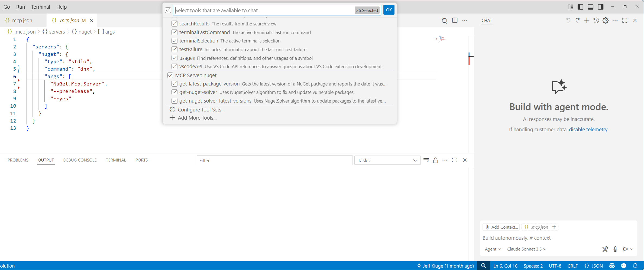The width and height of the screenshot is (644, 270).
Task: Uncheck the searchResults tool
Action: [x=174, y=24]
